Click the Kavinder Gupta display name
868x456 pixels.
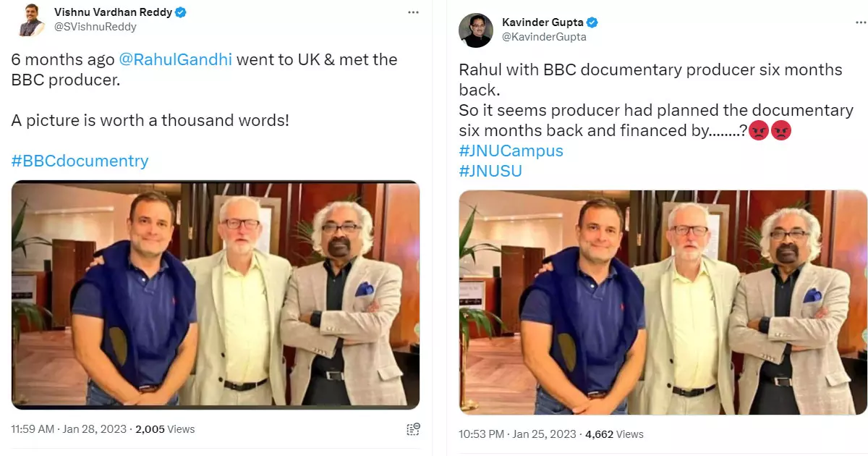tap(542, 22)
